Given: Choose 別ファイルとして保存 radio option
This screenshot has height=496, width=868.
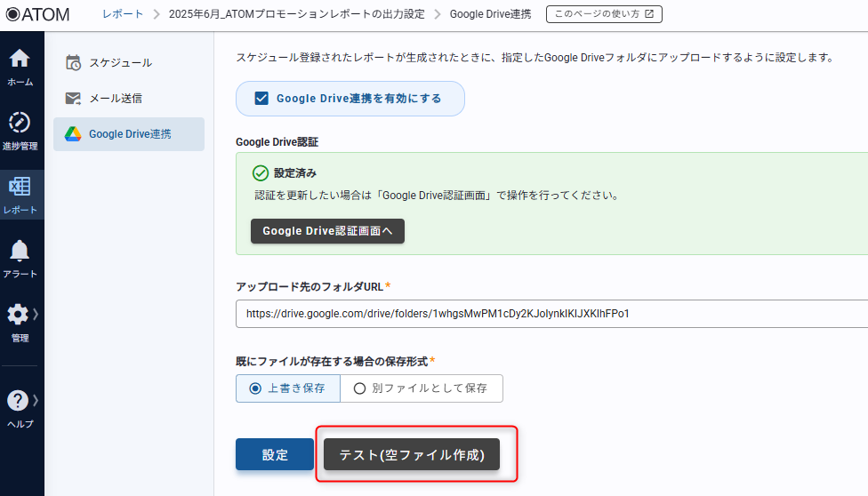Looking at the screenshot, I should coord(360,388).
